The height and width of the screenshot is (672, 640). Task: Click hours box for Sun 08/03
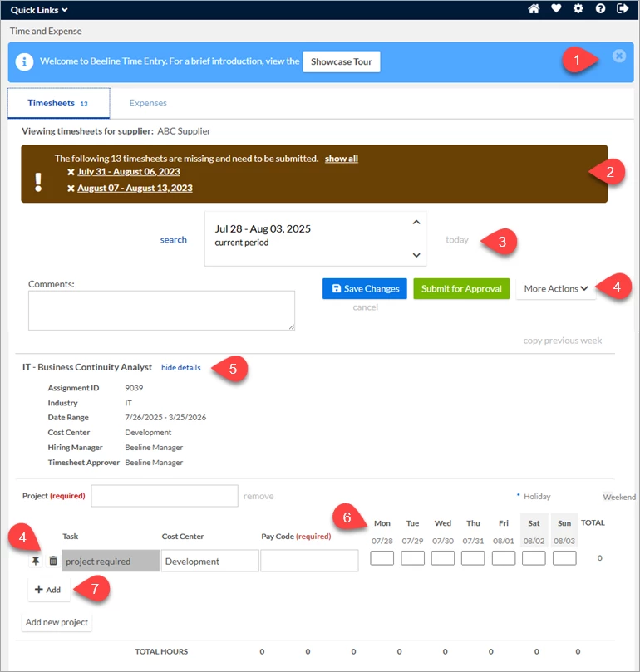point(564,558)
